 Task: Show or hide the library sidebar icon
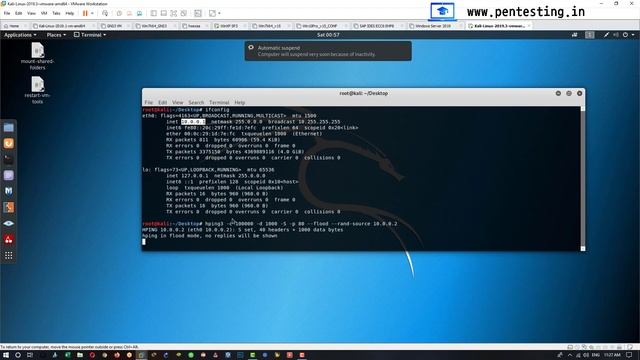click(153, 13)
